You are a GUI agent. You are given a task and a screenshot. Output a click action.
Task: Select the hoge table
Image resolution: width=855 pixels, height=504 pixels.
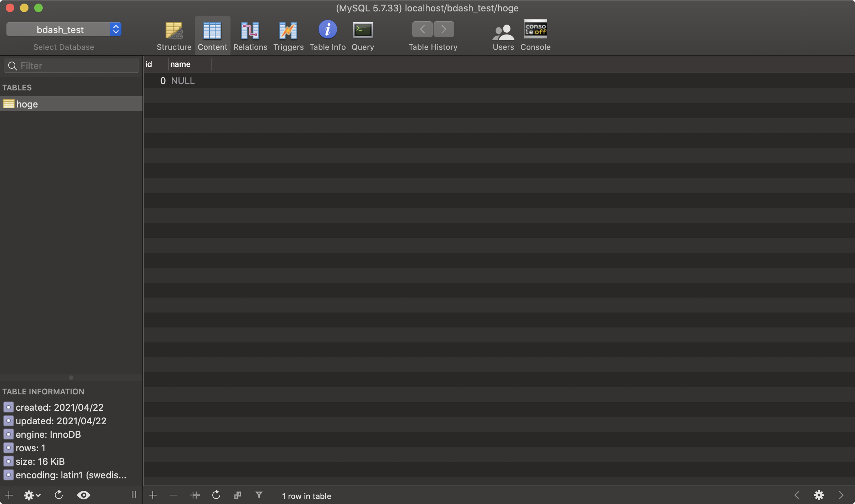[x=27, y=104]
